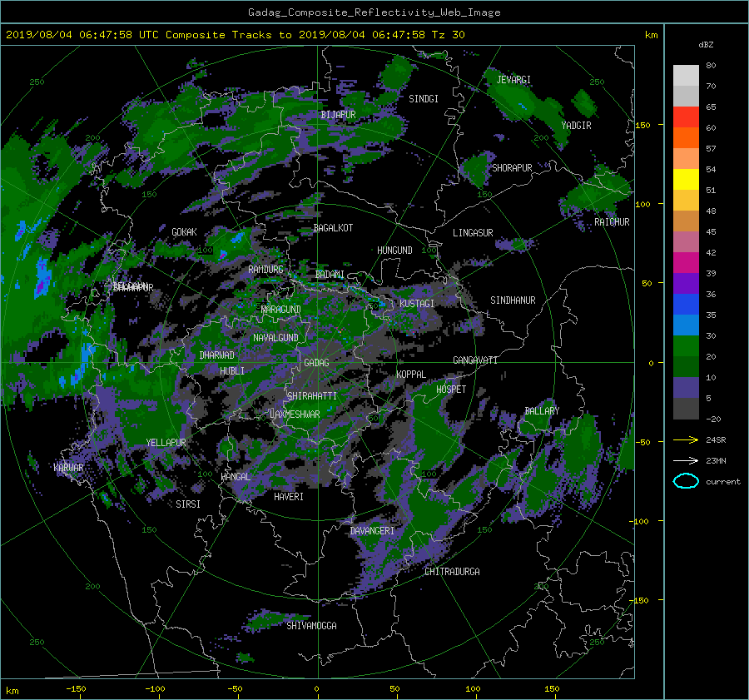Screen dimensions: 749x700
Task: Click the yellow 24SR arrow in the legend
Action: point(686,439)
